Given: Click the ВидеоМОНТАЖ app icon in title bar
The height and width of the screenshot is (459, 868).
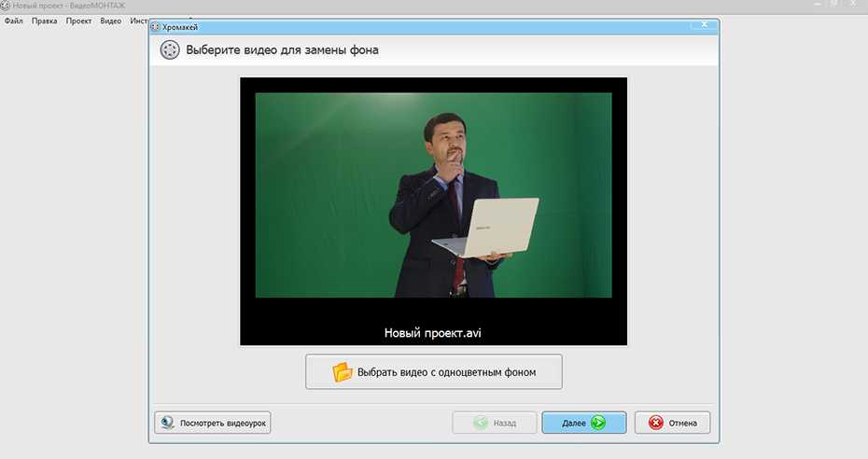Looking at the screenshot, I should tap(6, 6).
